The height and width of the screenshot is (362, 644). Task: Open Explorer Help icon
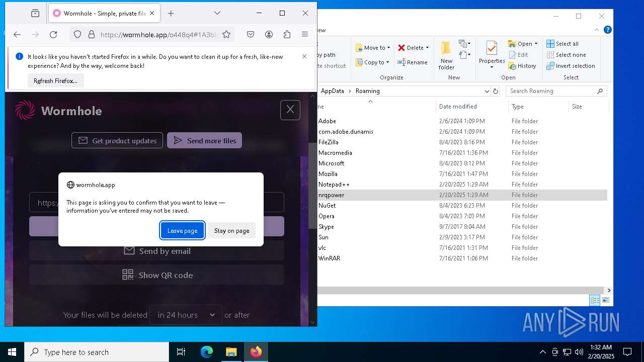[608, 30]
